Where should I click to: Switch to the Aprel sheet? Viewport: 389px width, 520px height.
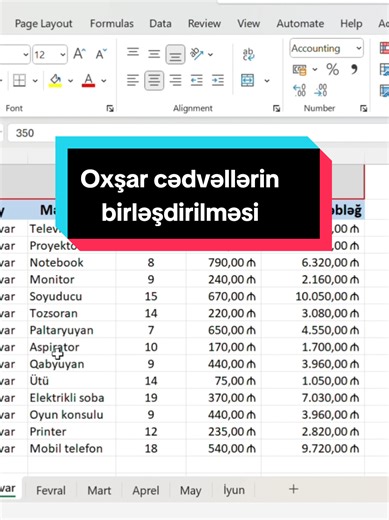coord(146,490)
